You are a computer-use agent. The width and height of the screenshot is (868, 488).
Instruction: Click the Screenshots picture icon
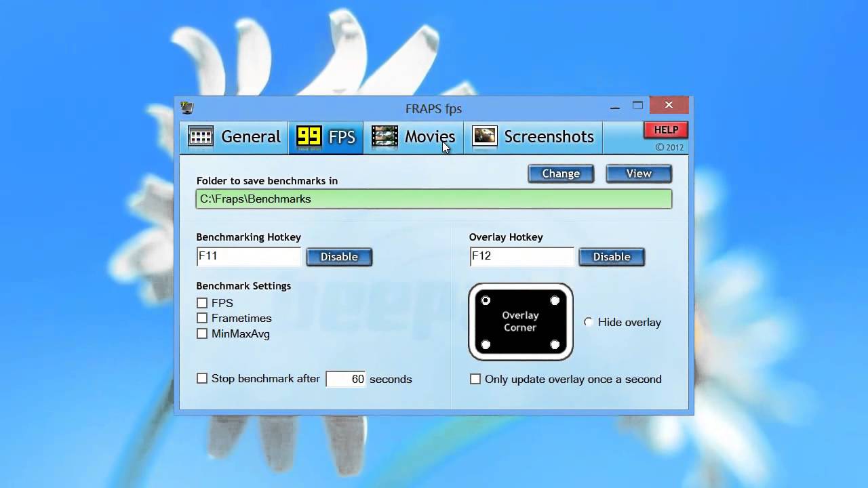485,137
